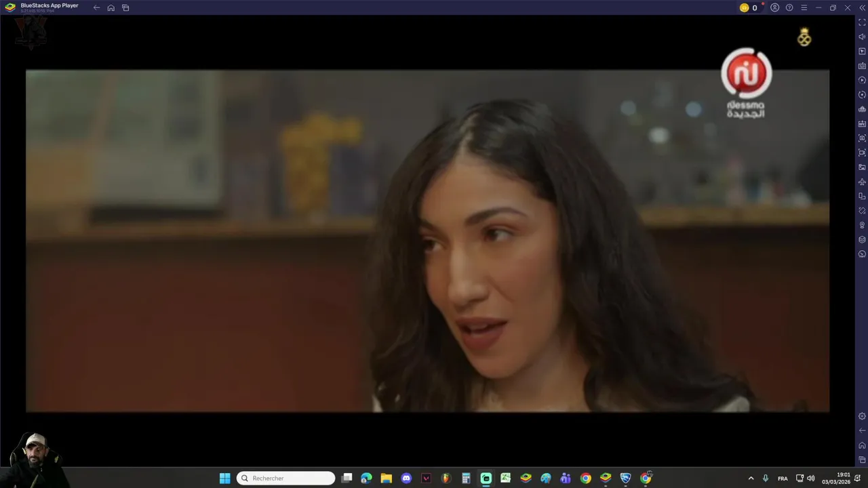Viewport: 868px width, 488px height.
Task: Open cursor lock tool in sidebar
Action: pyautogui.click(x=862, y=52)
